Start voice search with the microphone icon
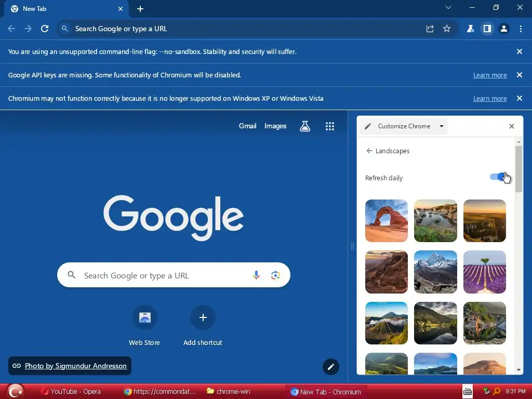 (257, 275)
